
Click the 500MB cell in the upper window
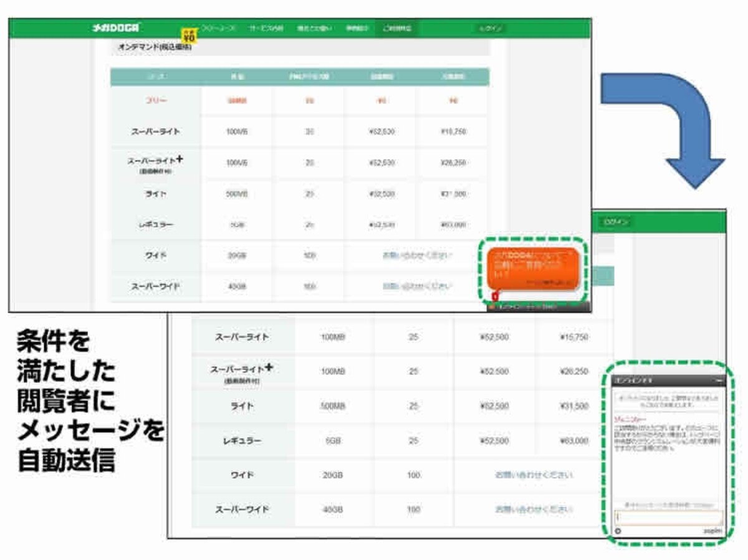pyautogui.click(x=237, y=194)
